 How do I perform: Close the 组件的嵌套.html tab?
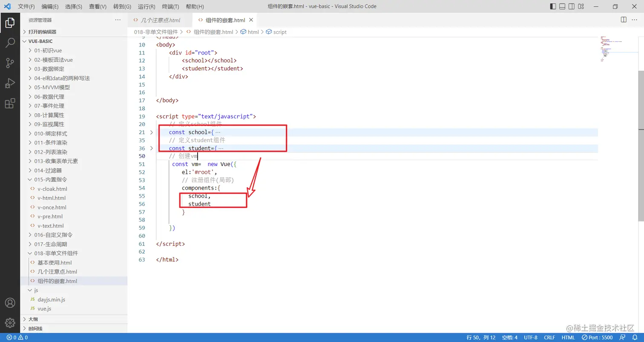(251, 20)
